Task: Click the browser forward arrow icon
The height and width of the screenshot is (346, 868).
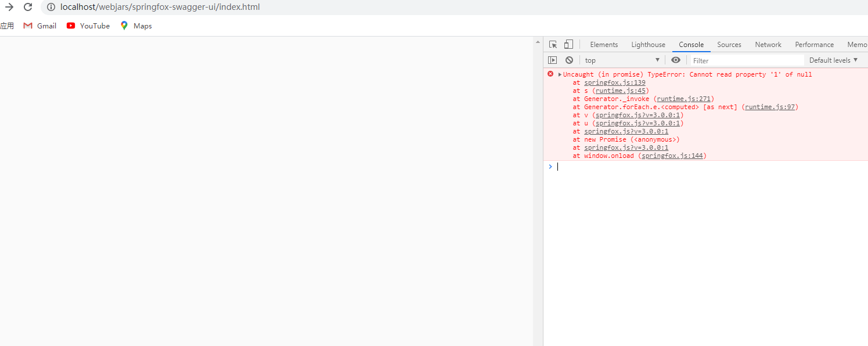Action: [9, 8]
